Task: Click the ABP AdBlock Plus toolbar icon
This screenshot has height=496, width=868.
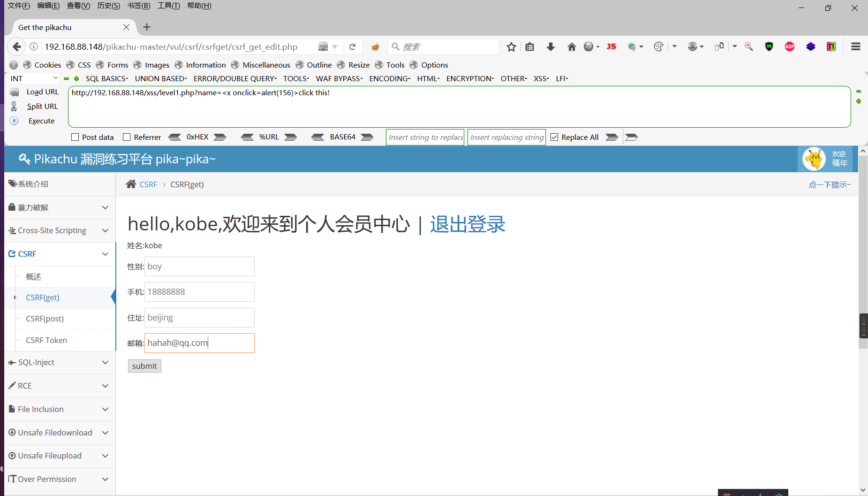Action: pos(790,46)
